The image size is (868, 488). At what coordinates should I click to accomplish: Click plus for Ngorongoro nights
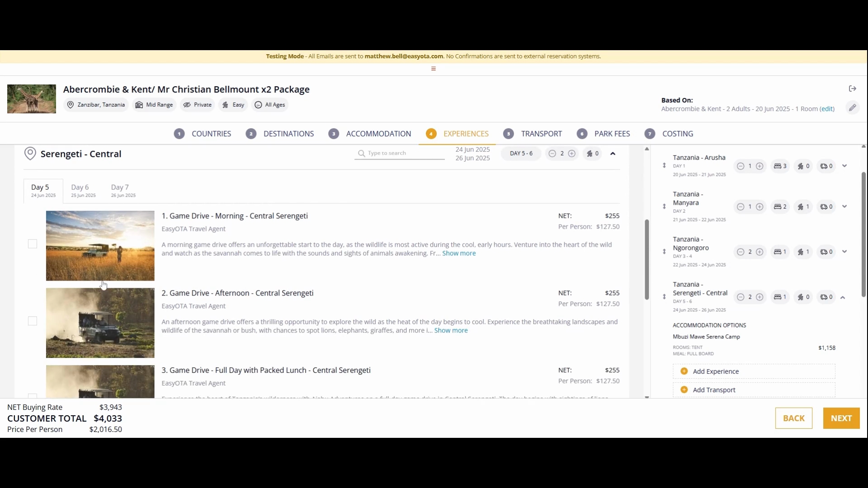tap(760, 252)
